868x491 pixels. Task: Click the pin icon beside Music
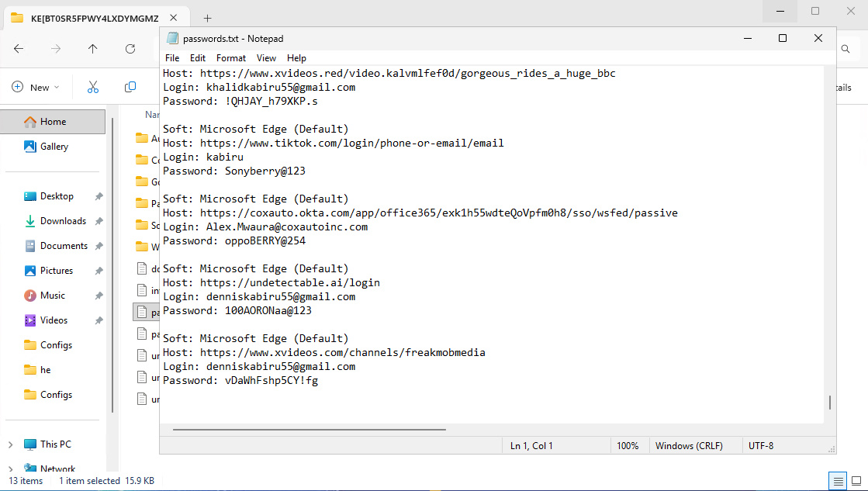(99, 296)
